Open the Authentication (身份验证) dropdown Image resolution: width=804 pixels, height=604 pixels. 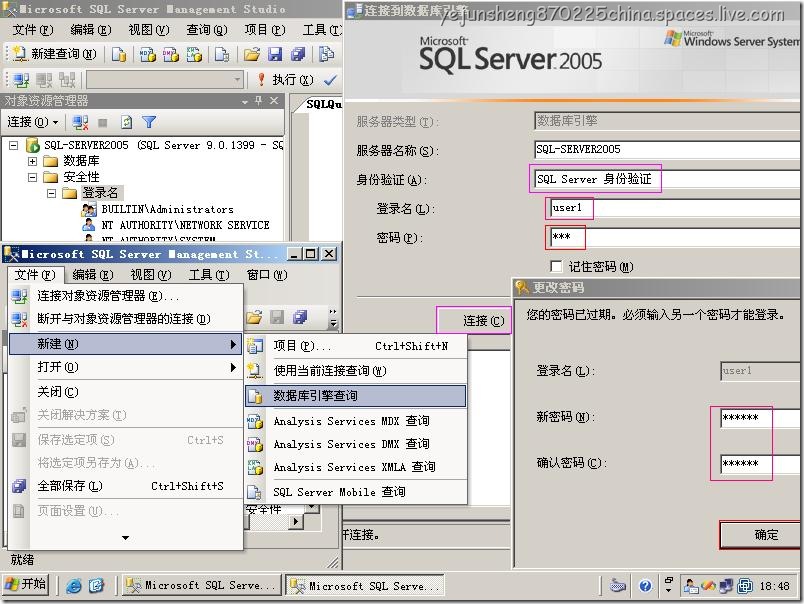[667, 179]
